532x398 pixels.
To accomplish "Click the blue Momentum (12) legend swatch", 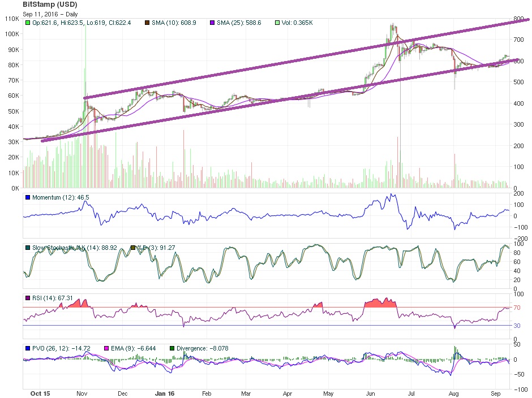I will coord(28,197).
